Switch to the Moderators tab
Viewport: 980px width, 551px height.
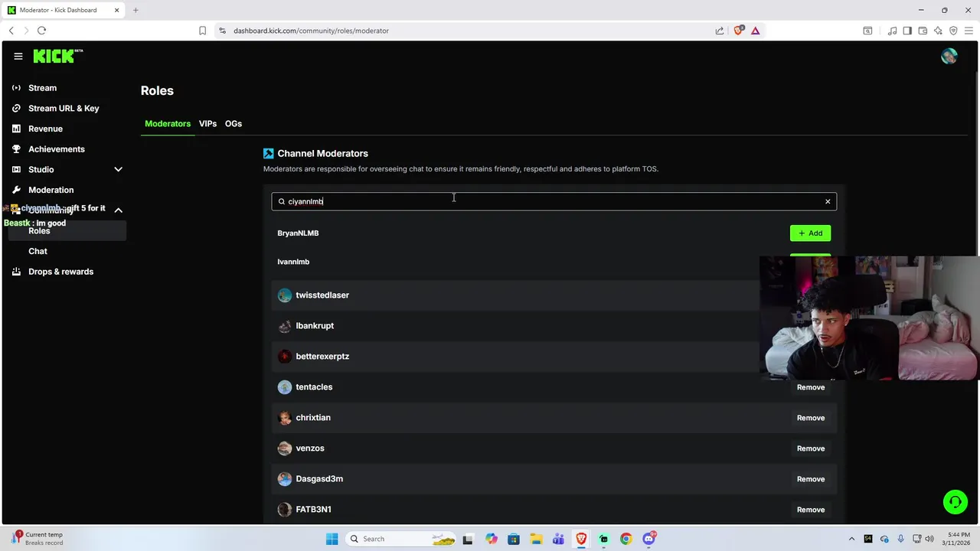(x=168, y=123)
